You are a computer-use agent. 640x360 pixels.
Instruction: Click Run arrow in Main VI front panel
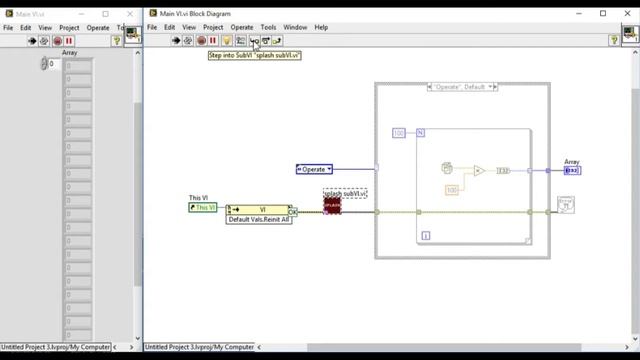pos(32,41)
